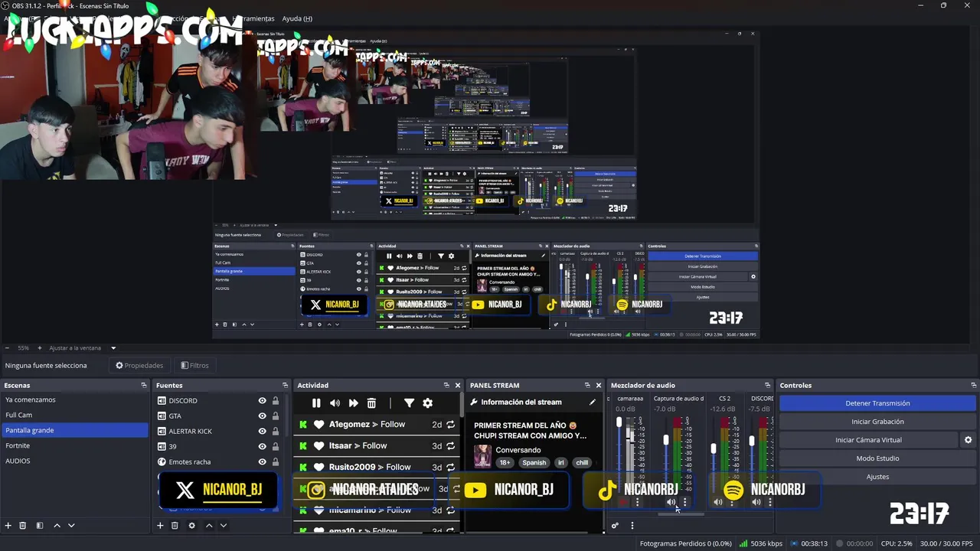Mute alerts speaker icon in Actividad
Viewport: 980px width, 551px height.
(x=335, y=403)
